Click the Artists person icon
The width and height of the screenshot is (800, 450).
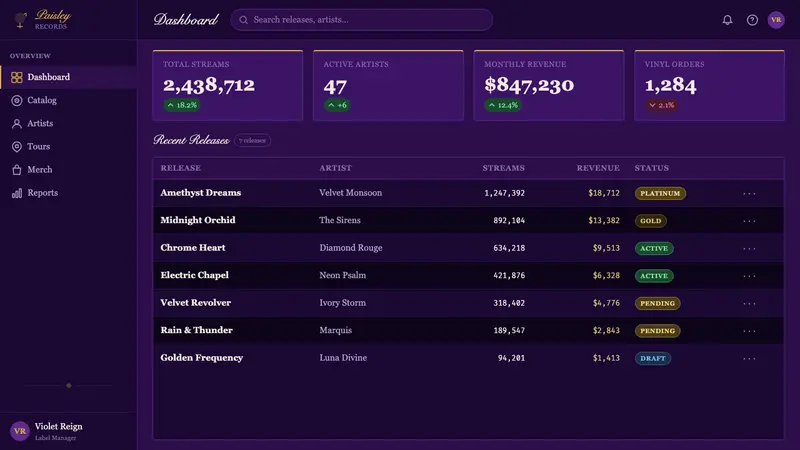pos(17,123)
